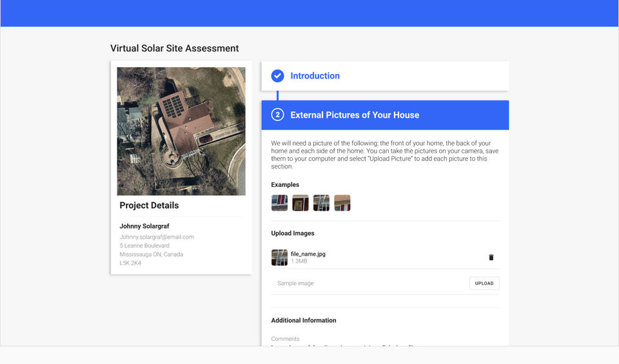The width and height of the screenshot is (619, 364).
Task: Click the aerial satellite photo of the house
Action: pos(181,131)
